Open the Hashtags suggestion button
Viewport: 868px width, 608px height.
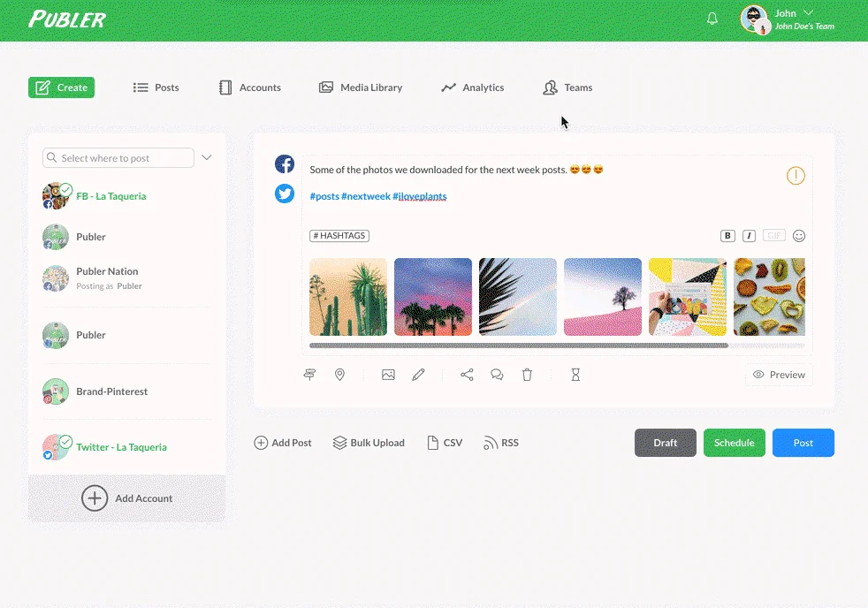tap(339, 236)
